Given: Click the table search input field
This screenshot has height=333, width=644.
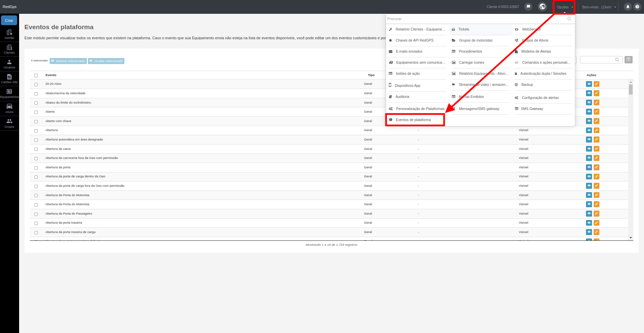Looking at the screenshot, I should point(601,60).
